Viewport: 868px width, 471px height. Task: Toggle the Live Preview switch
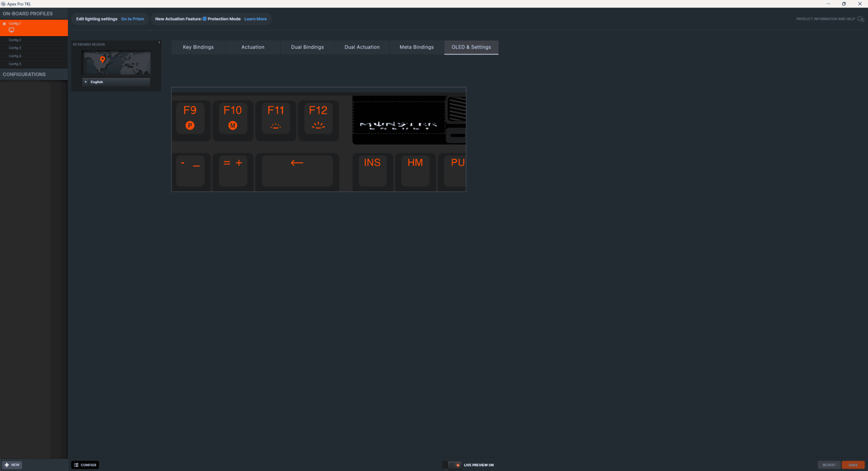coord(452,465)
